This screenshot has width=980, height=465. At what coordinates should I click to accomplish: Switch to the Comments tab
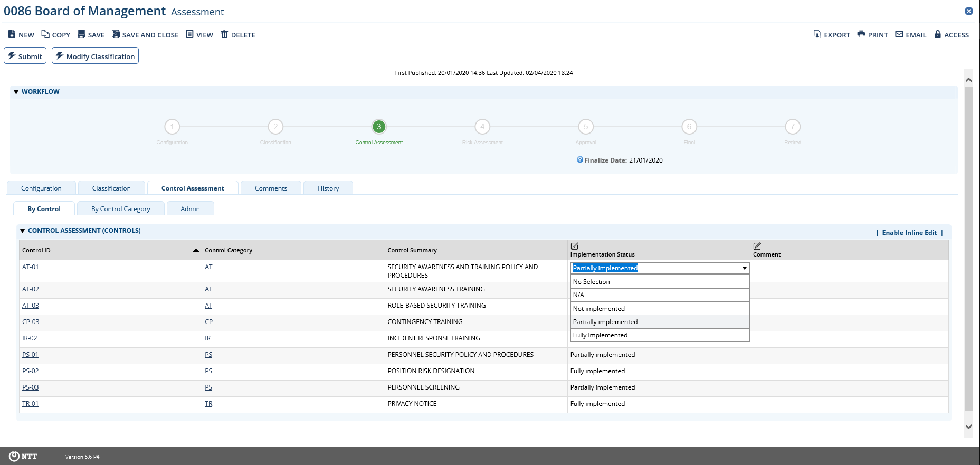click(x=271, y=188)
